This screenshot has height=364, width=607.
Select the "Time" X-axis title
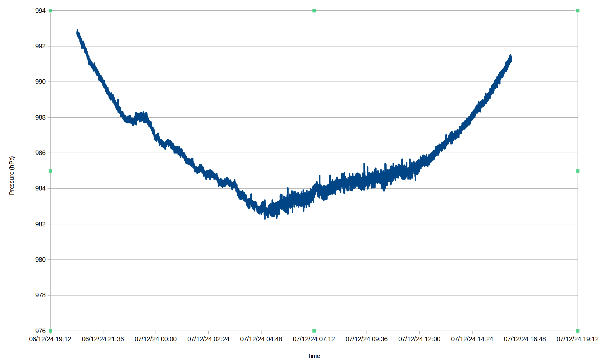pyautogui.click(x=314, y=356)
